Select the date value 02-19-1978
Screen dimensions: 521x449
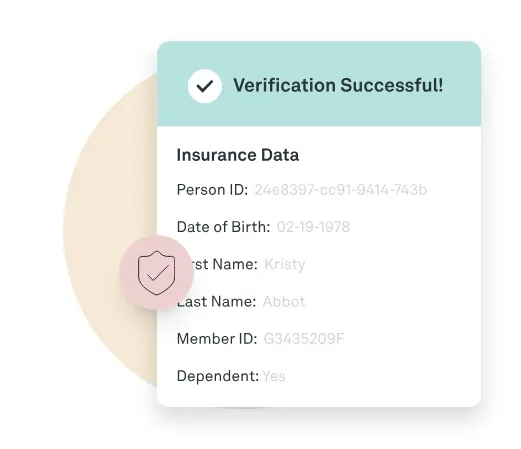click(313, 227)
